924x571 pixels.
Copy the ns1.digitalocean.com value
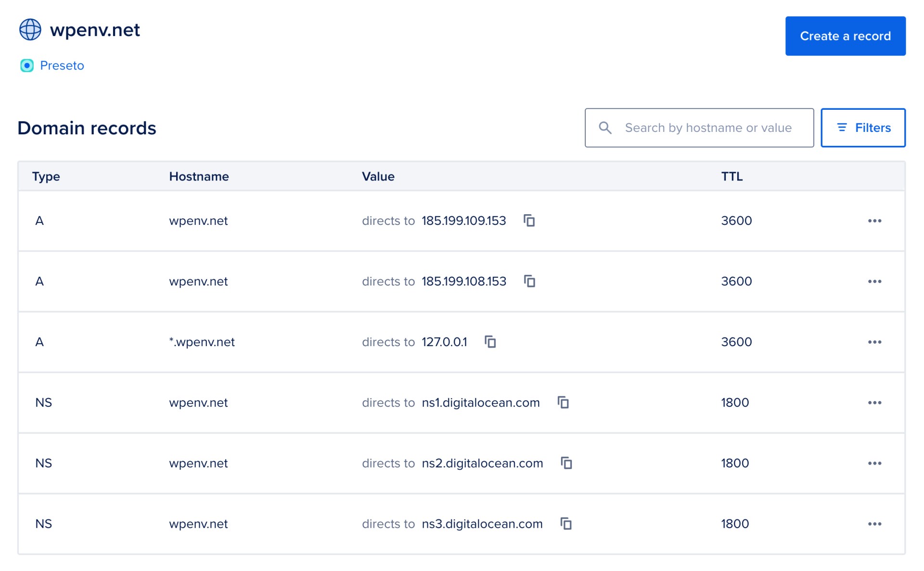tap(563, 402)
